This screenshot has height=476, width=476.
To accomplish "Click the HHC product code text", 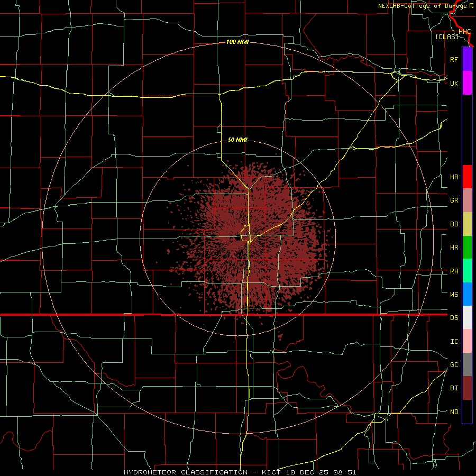I will pos(464,32).
